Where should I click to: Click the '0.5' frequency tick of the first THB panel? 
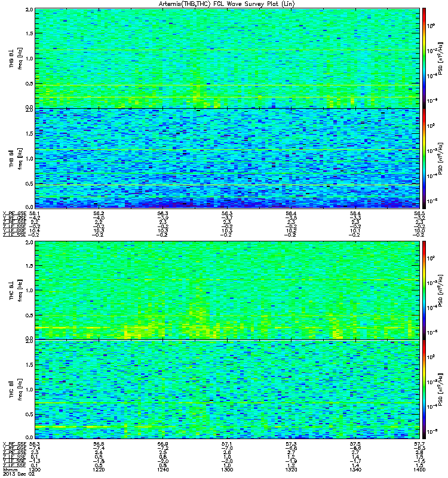pyautogui.click(x=29, y=84)
